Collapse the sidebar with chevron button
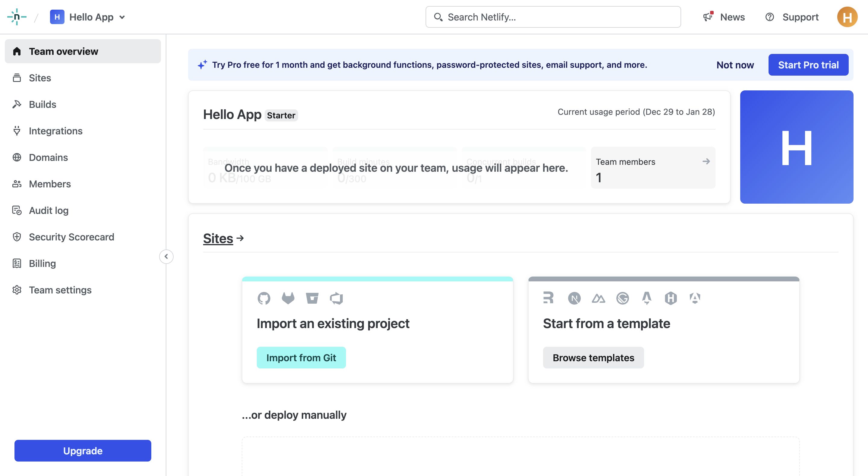Image resolution: width=868 pixels, height=476 pixels. click(x=166, y=257)
